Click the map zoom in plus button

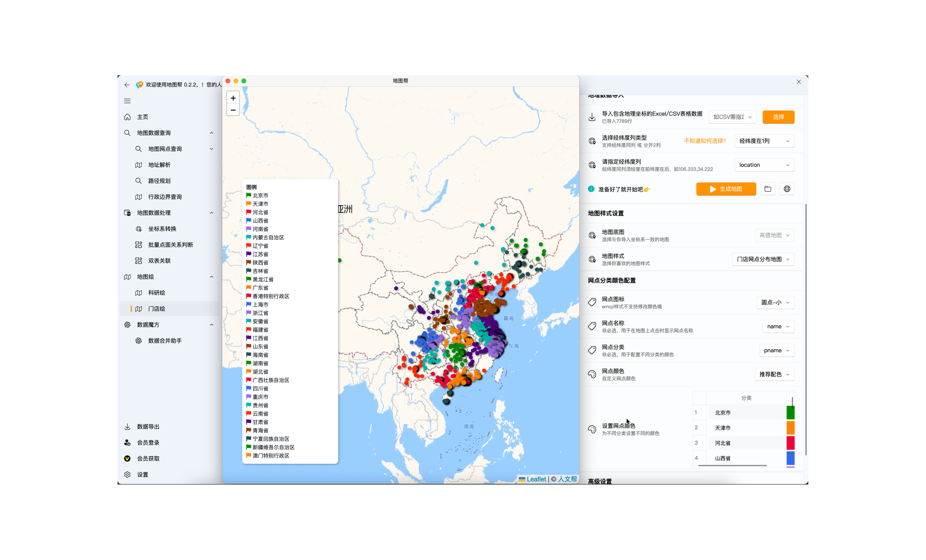pos(233,98)
